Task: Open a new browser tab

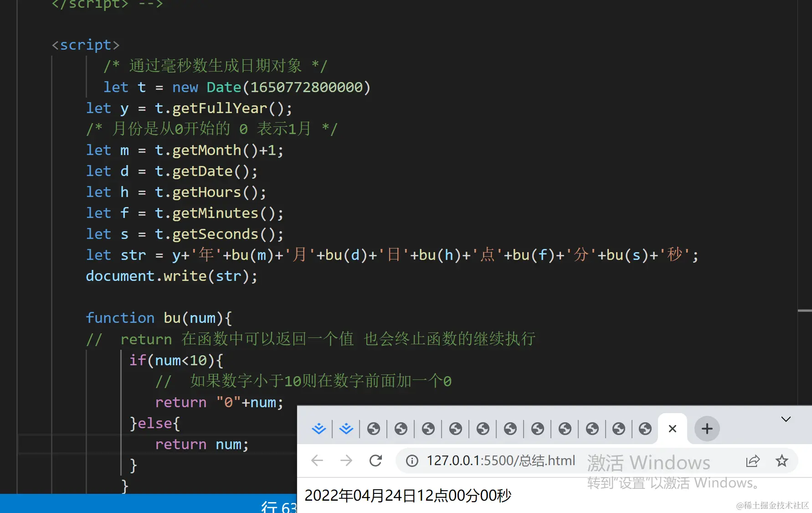Action: pos(707,429)
